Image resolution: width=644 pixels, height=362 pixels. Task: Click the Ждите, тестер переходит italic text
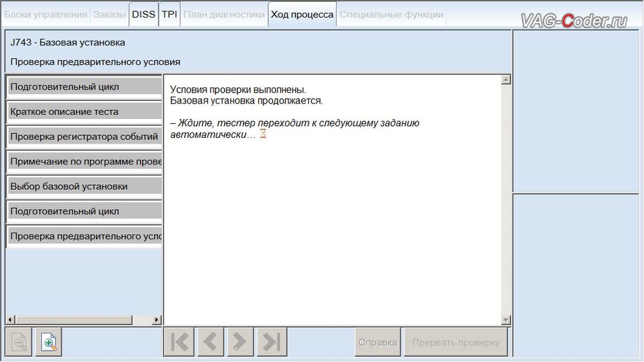295,129
